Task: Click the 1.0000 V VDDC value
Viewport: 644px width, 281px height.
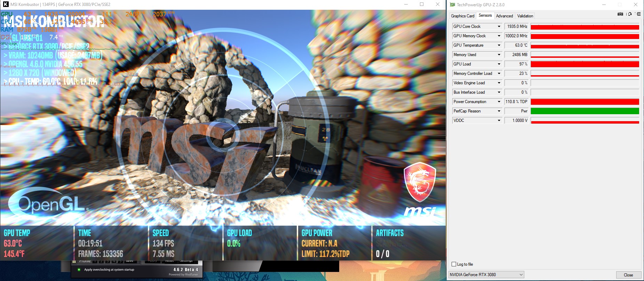Action: 516,120
